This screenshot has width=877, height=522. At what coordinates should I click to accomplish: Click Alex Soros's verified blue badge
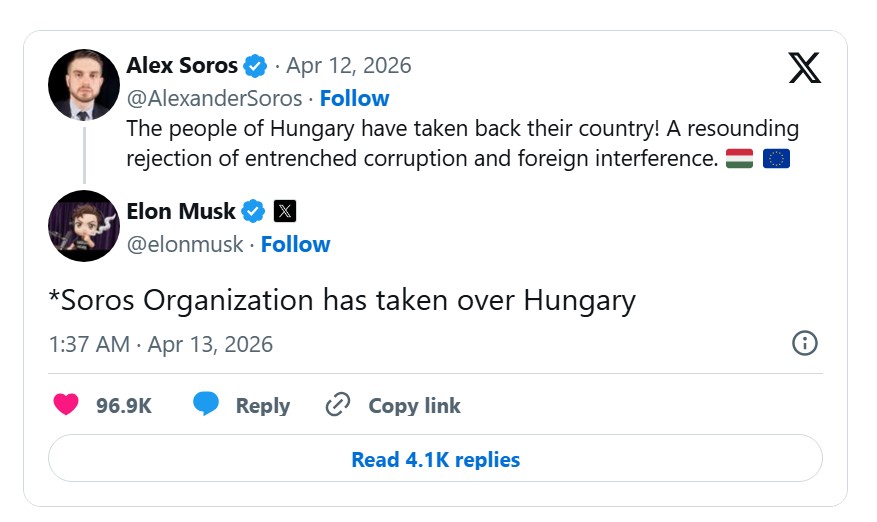click(255, 67)
